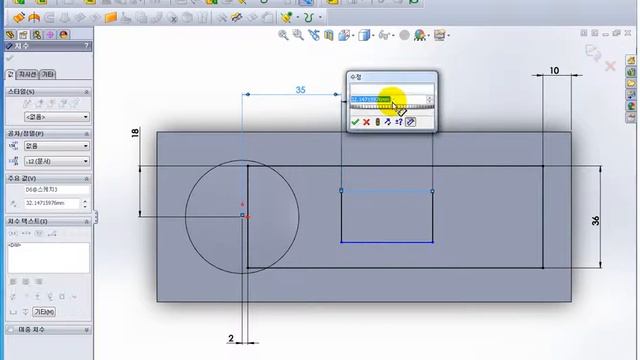Screen dimensions: 640x360
Task: Click the red cancel-sketch X in confirmation corner
Action: (x=610, y=66)
